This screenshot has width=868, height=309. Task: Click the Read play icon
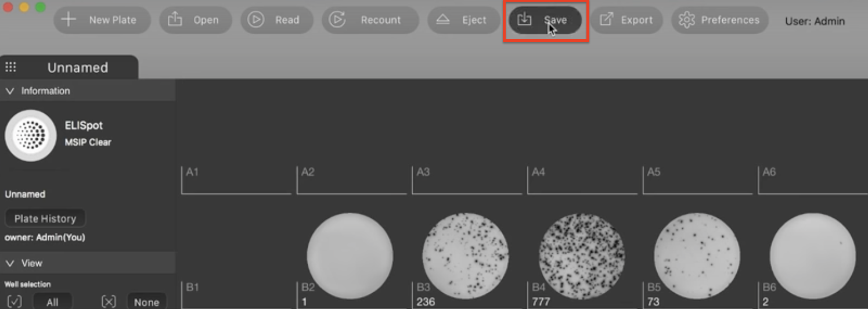(x=255, y=20)
